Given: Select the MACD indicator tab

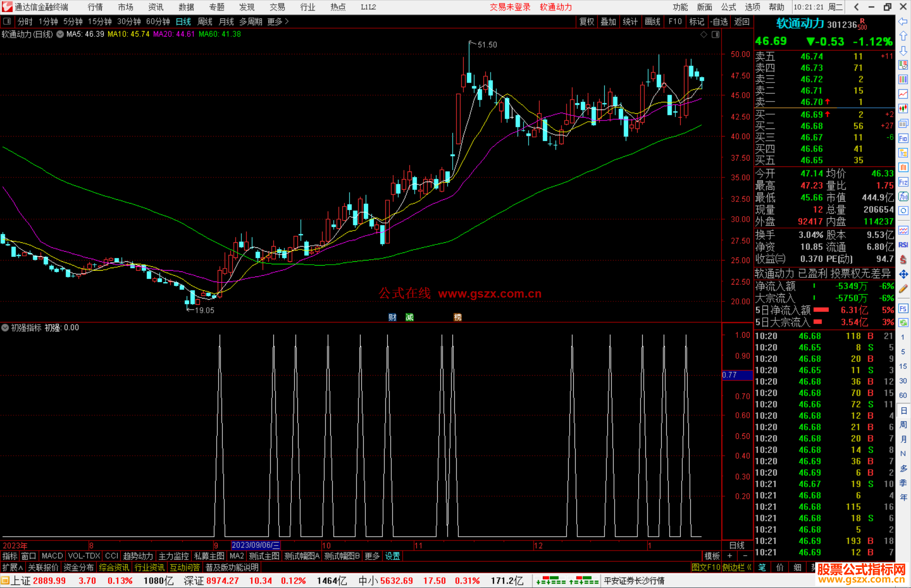Looking at the screenshot, I should pyautogui.click(x=52, y=556).
